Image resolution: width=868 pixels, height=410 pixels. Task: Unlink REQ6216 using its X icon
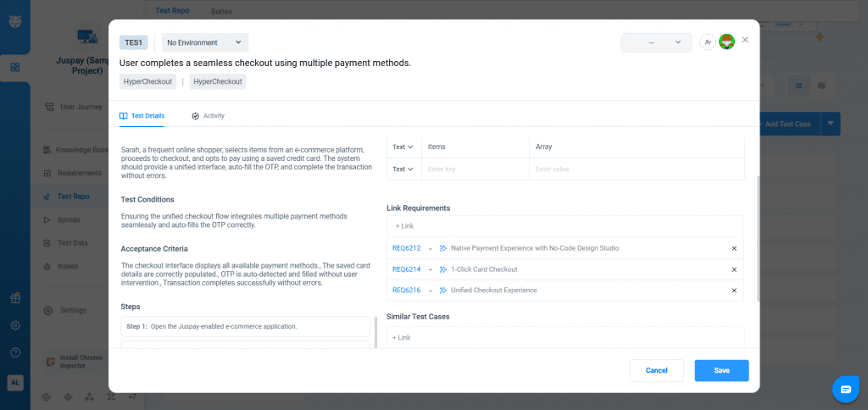(734, 291)
